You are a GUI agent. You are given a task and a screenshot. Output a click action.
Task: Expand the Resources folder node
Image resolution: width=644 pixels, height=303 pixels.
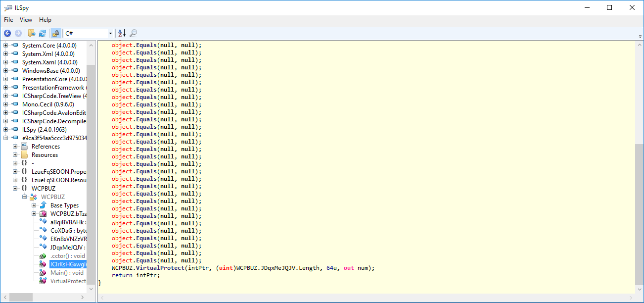(15, 155)
